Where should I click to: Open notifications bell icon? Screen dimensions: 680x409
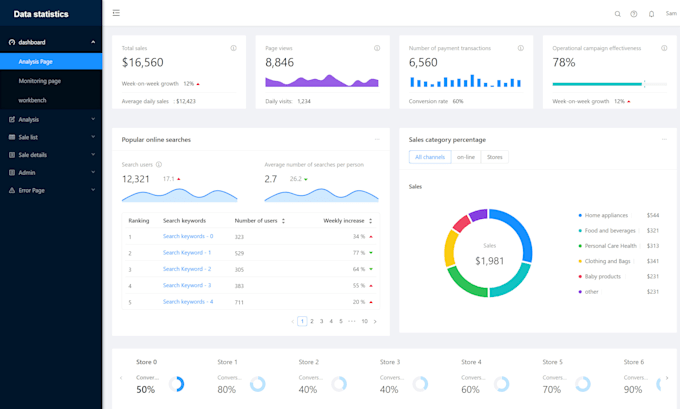(x=651, y=14)
